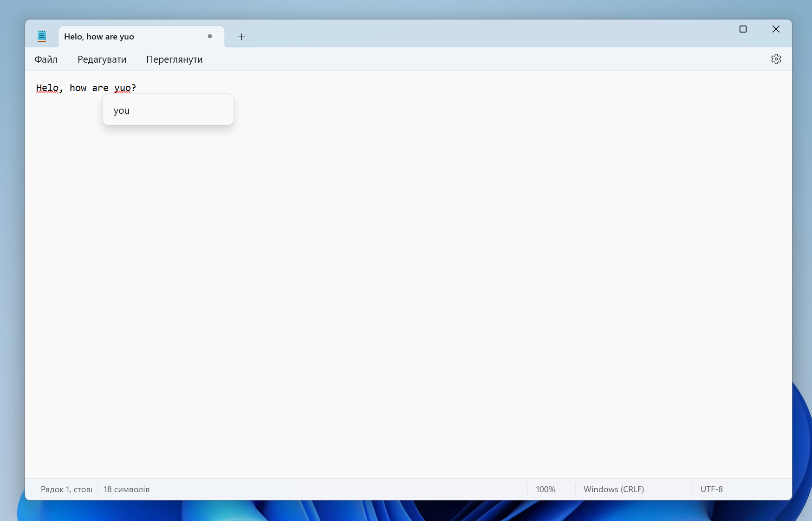The width and height of the screenshot is (812, 521).
Task: Open the Файл menu
Action: pos(46,59)
